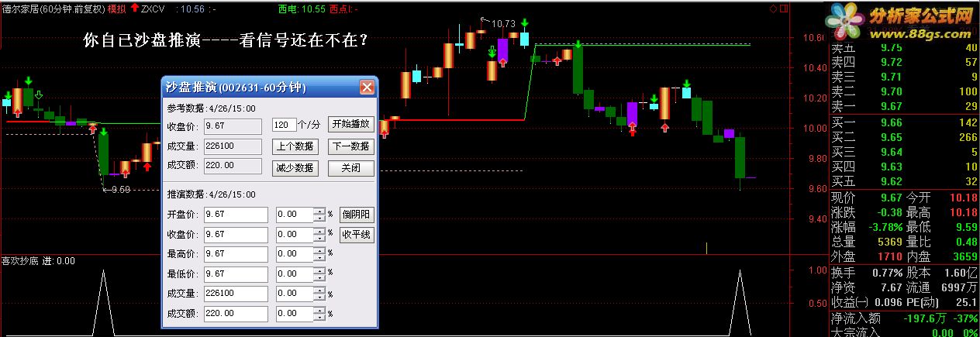Click the read-only 参考数据 收盘价 field

pos(233,126)
